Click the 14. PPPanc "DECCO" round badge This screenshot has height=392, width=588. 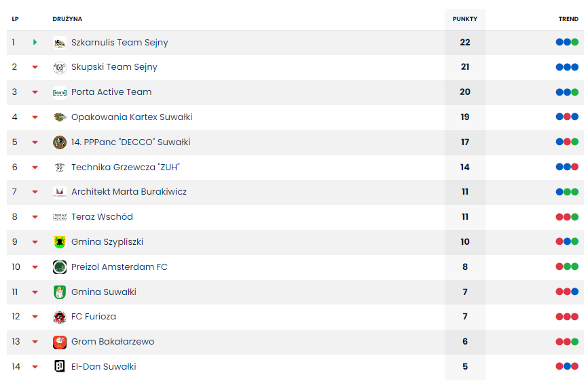[60, 142]
